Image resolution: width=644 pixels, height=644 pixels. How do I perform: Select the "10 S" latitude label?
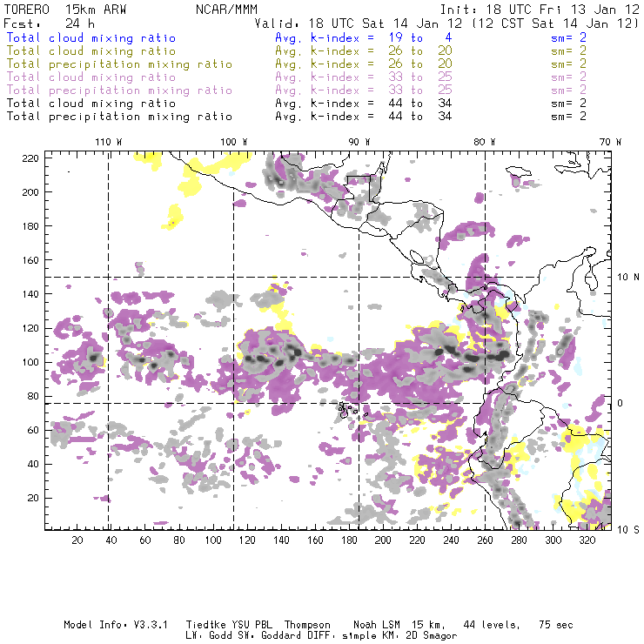tap(628, 530)
